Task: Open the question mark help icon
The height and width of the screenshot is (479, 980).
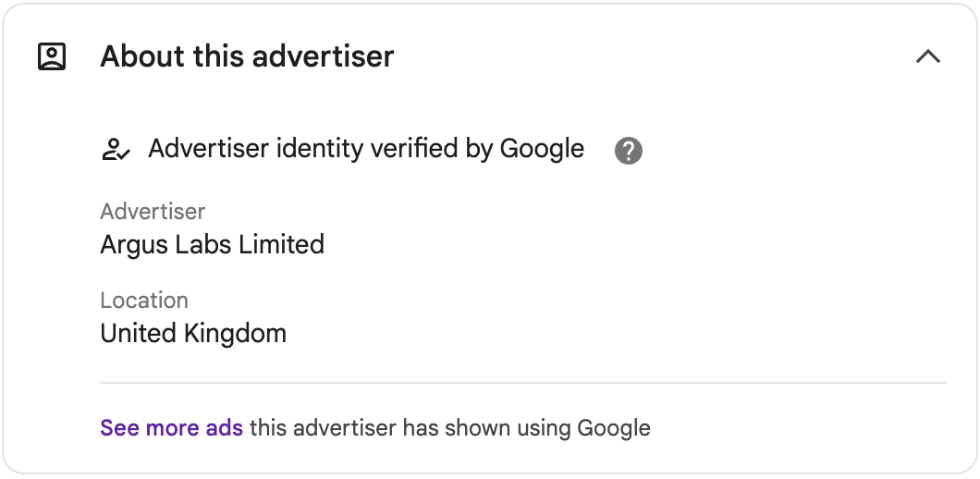Action: click(628, 151)
